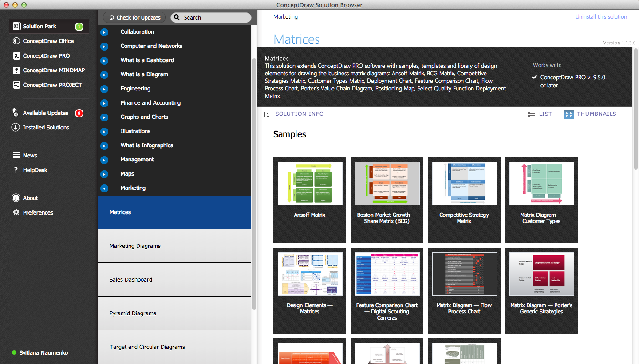Screen dimensions: 639x364
Task: Expand the What is Infographics category
Action: 104,146
